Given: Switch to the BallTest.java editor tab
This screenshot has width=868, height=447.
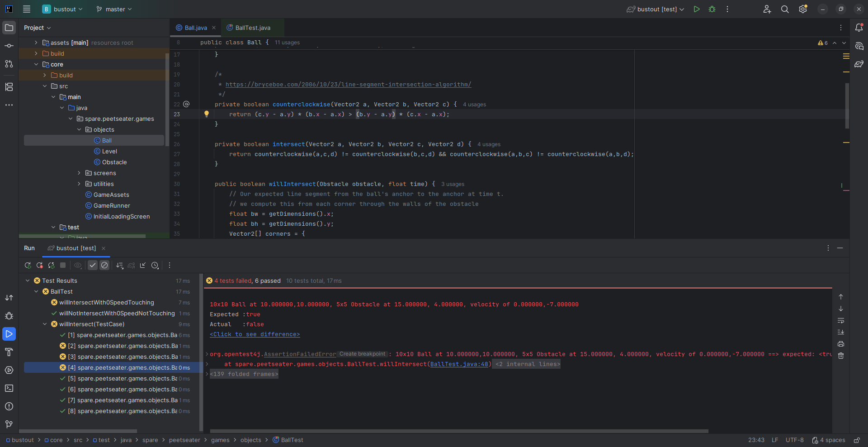Looking at the screenshot, I should [x=252, y=28].
